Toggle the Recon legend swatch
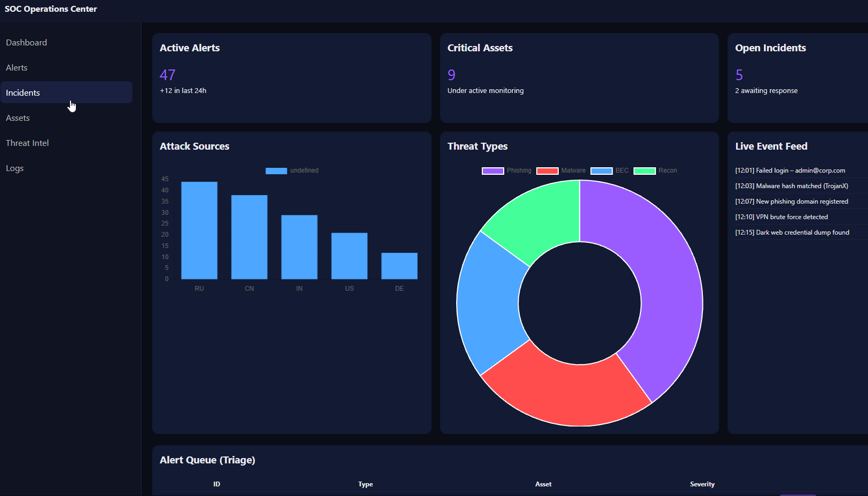 pos(644,171)
